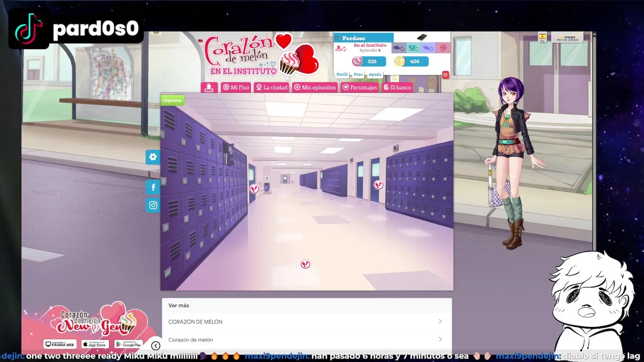Screen dimensions: 644x362
Task: Click the gold coin currency icon
Action: tap(399, 61)
